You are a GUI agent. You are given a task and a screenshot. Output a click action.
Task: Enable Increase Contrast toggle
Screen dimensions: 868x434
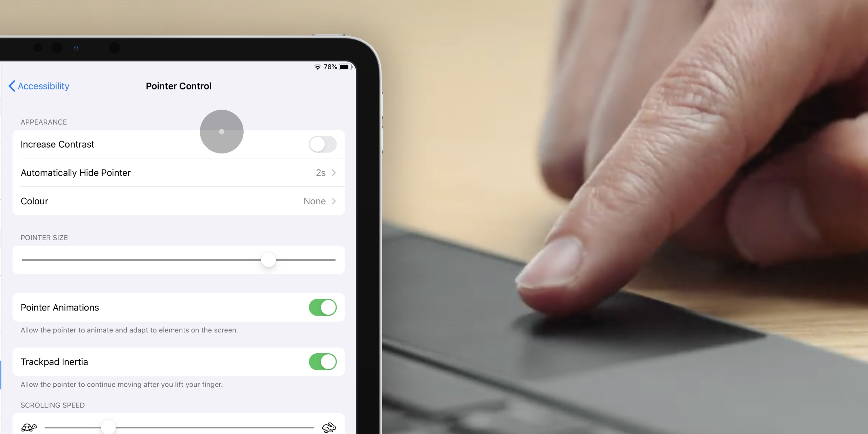coord(322,144)
